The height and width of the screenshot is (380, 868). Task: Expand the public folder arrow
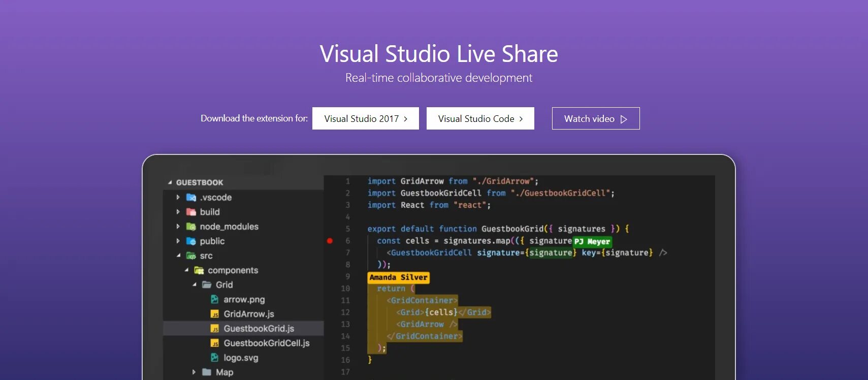point(178,241)
